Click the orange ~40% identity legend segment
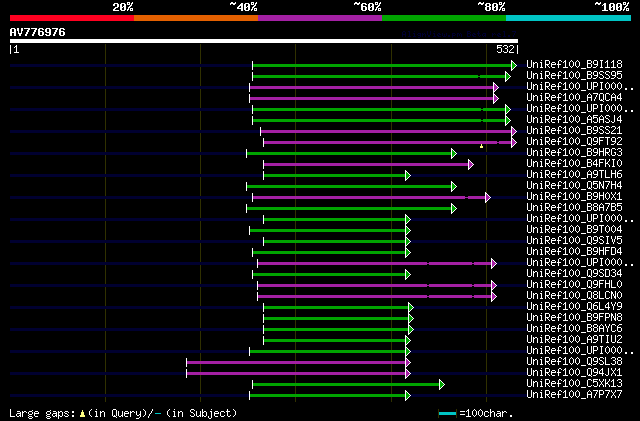Viewport: 640px width, 421px height. 196,18
